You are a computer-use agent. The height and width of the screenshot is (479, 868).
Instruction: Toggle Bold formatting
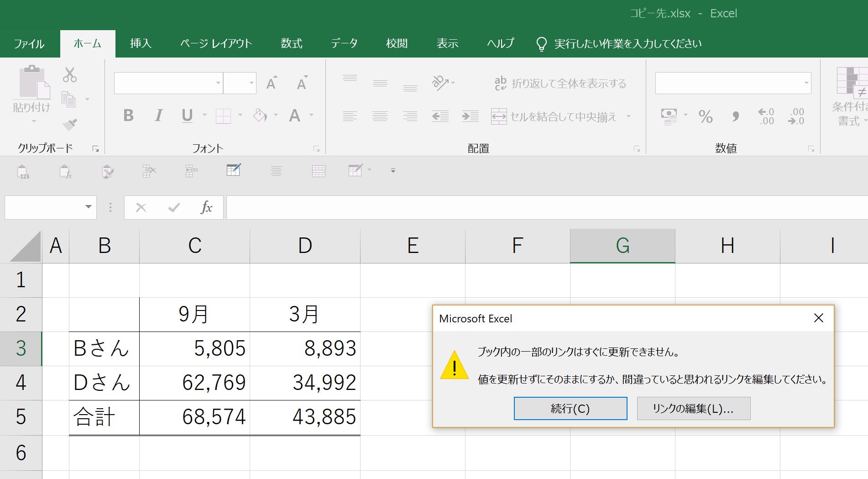[129, 116]
